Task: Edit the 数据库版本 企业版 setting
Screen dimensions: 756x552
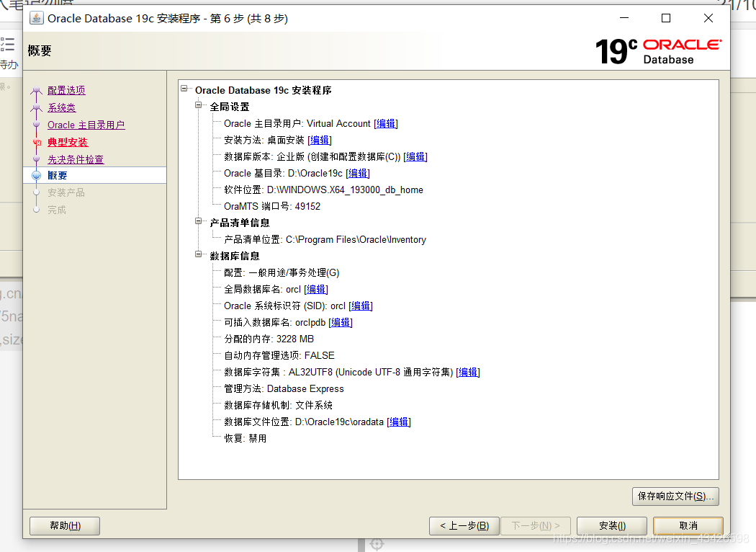Action: pos(415,157)
